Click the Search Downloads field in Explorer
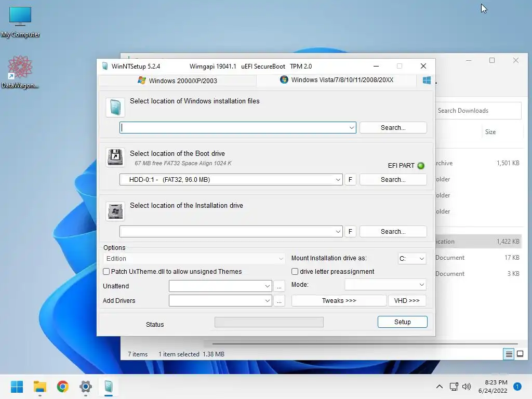The height and width of the screenshot is (399, 532). (478, 111)
